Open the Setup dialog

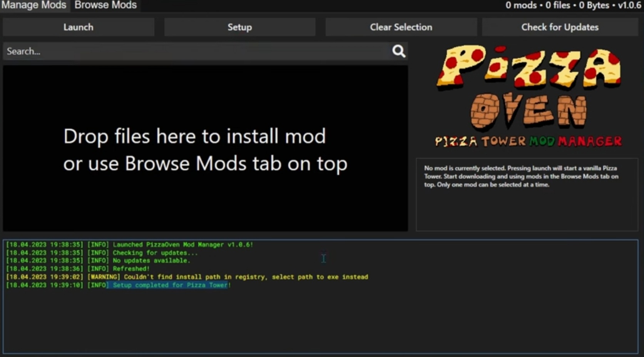[240, 27]
